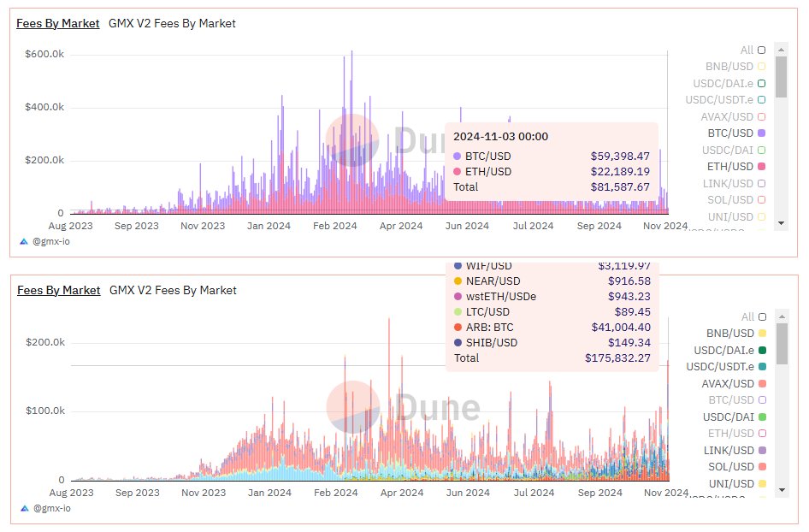Disable USDC/USDT.e series in bottom chart legend
The height and width of the screenshot is (532, 809).
pos(726,366)
